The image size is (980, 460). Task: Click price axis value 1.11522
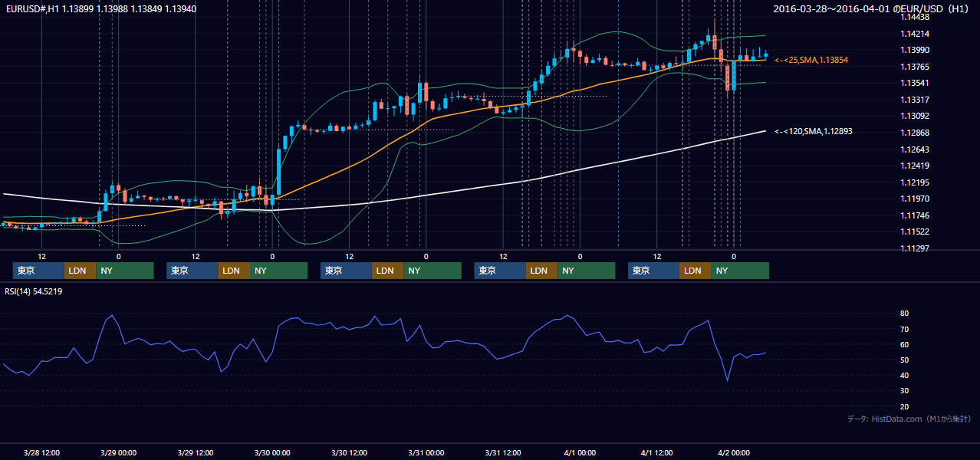(914, 232)
